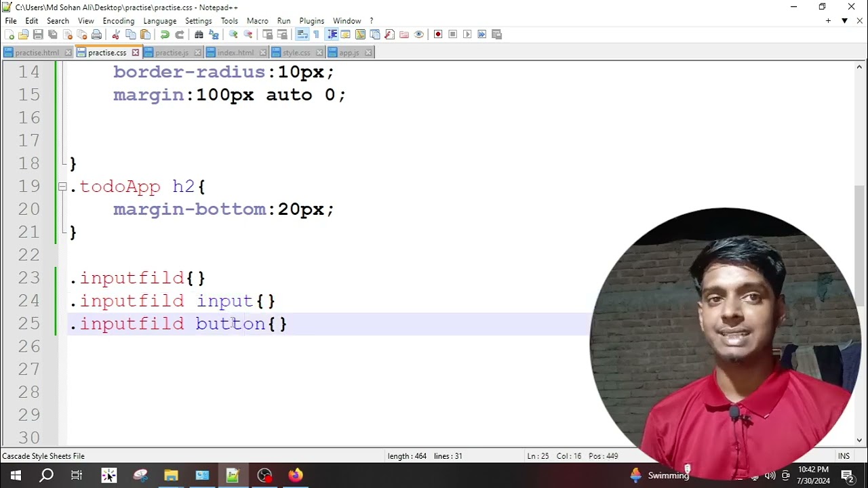Open Firefox from the taskbar
This screenshot has width=868, height=488.
click(295, 475)
